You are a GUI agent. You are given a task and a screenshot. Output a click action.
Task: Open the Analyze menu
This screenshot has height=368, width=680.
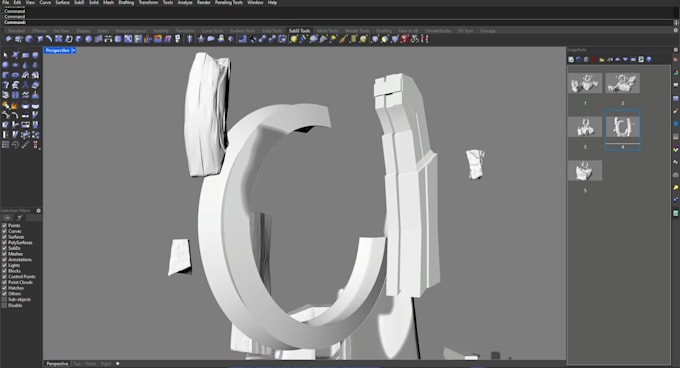(x=185, y=3)
